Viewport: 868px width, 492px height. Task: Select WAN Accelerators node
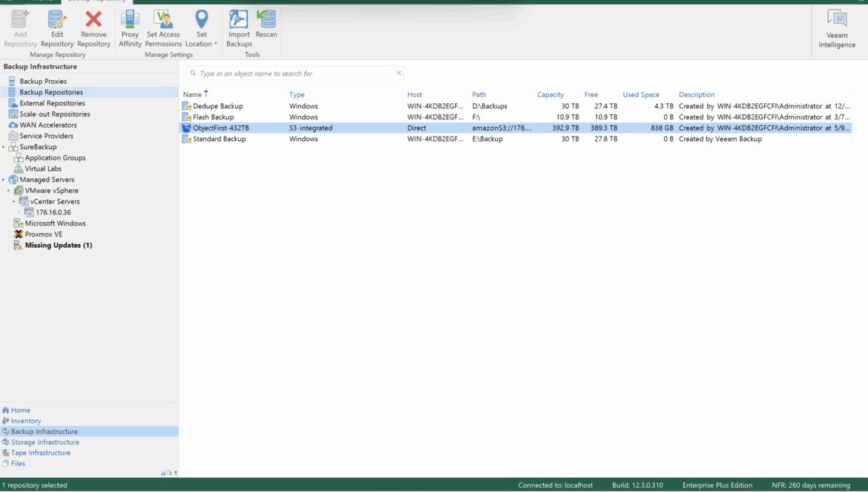[48, 125]
